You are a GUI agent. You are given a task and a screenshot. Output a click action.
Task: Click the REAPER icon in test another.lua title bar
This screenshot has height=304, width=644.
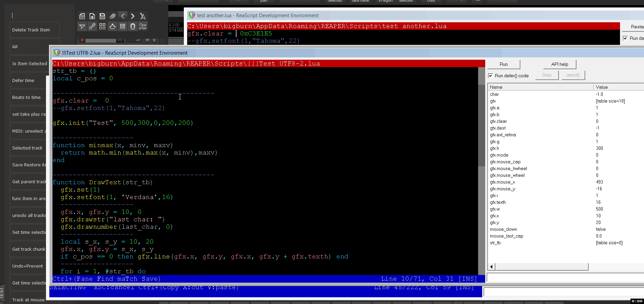point(192,15)
